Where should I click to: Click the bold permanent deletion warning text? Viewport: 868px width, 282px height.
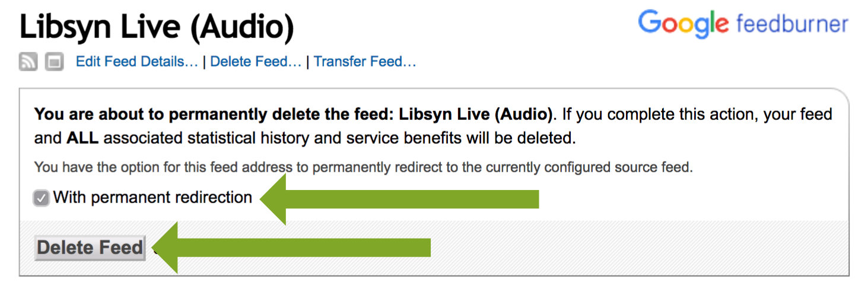pyautogui.click(x=294, y=113)
